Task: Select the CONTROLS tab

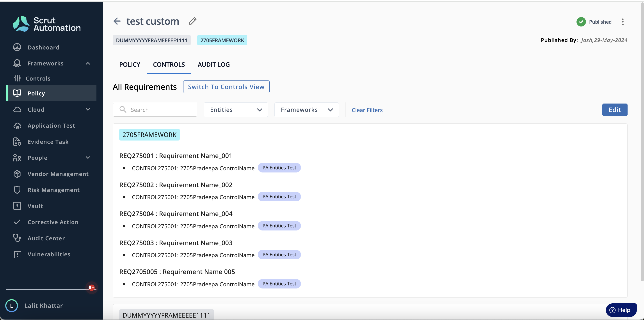Action: pyautogui.click(x=169, y=65)
